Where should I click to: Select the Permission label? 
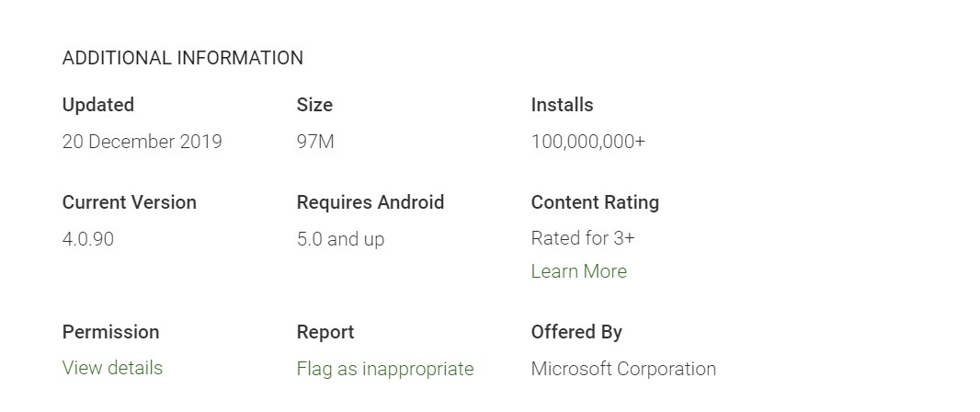point(110,331)
